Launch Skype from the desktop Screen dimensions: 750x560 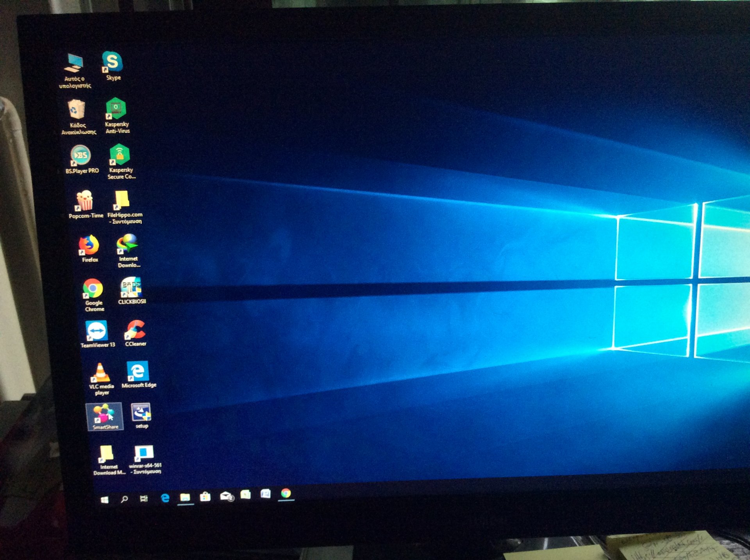point(112,66)
